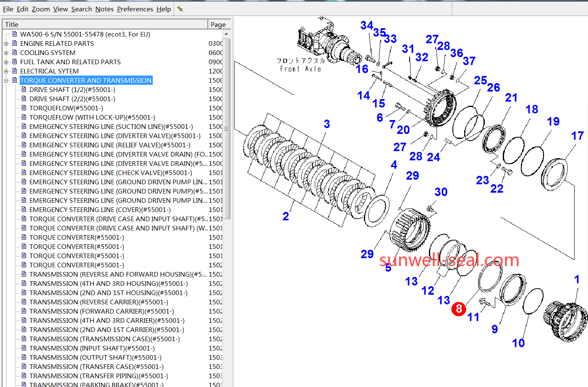588x387 pixels.
Task: Open the Search menu
Action: (x=81, y=9)
